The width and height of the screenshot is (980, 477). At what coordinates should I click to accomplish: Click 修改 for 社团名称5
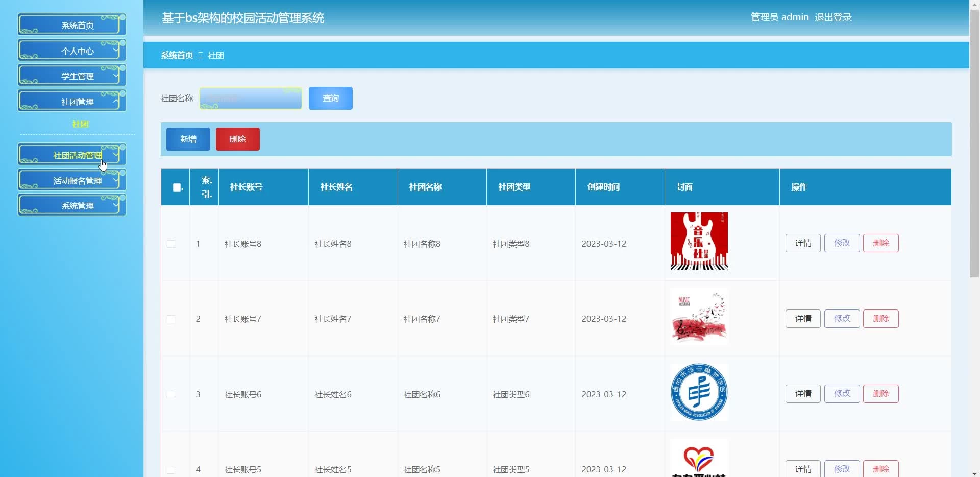coord(842,469)
